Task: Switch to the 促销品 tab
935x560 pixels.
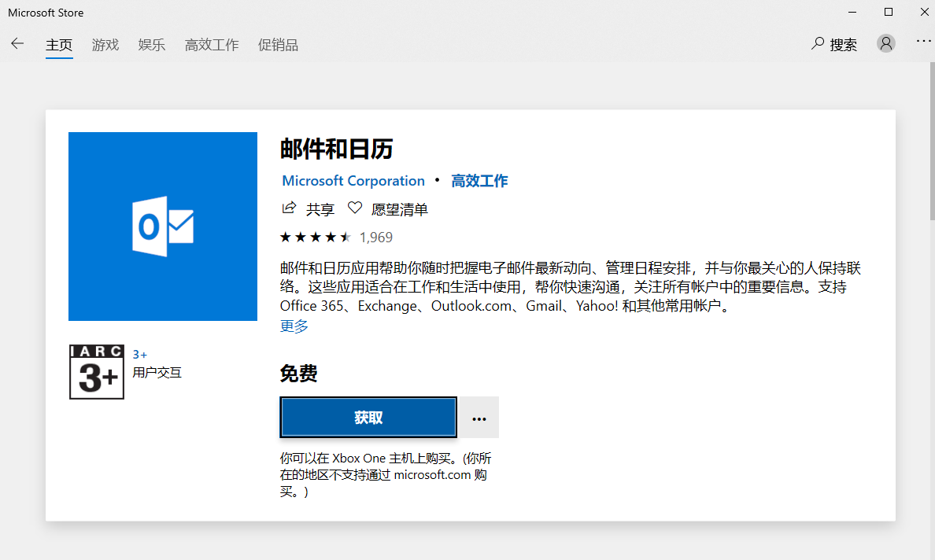Action: pos(278,45)
